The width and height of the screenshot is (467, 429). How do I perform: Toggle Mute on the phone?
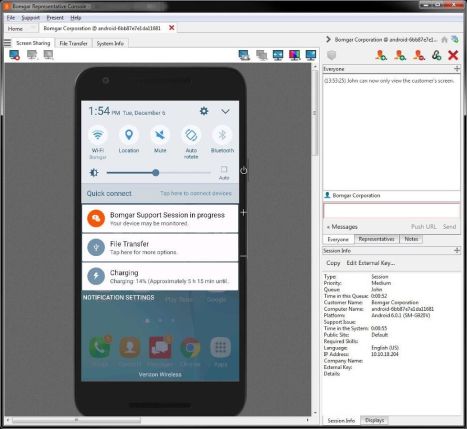point(160,135)
